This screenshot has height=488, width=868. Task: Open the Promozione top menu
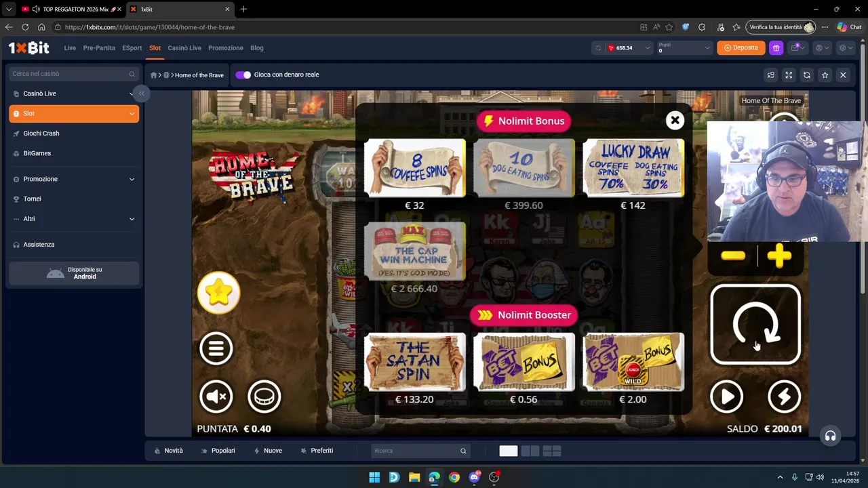coord(226,48)
